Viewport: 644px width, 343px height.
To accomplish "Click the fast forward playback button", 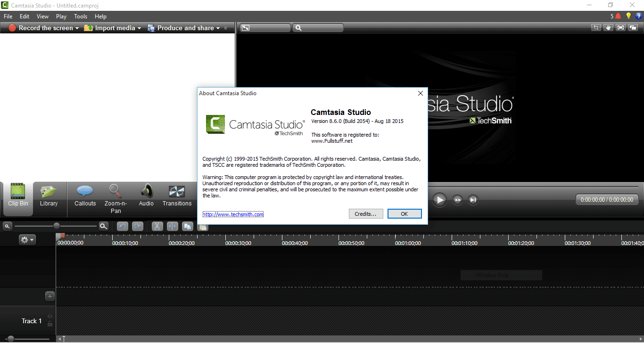I will coord(457,200).
